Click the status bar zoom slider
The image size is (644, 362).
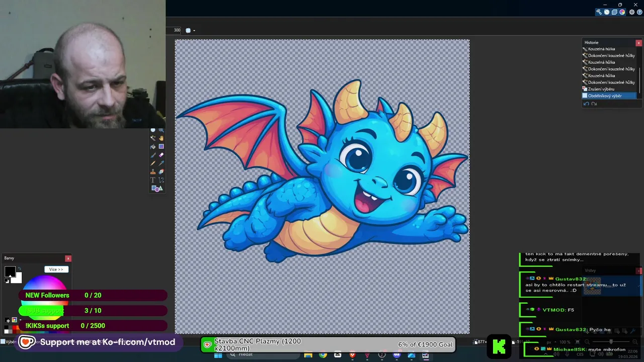coord(610,342)
